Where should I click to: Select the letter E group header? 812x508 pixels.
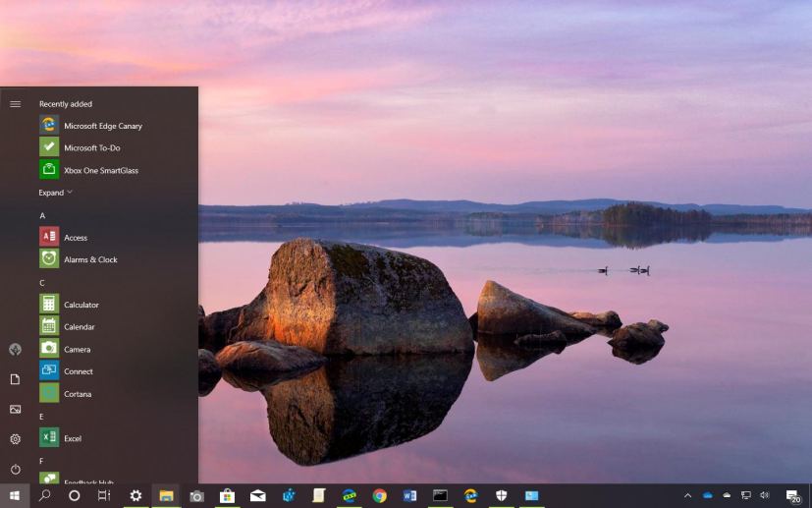(41, 417)
